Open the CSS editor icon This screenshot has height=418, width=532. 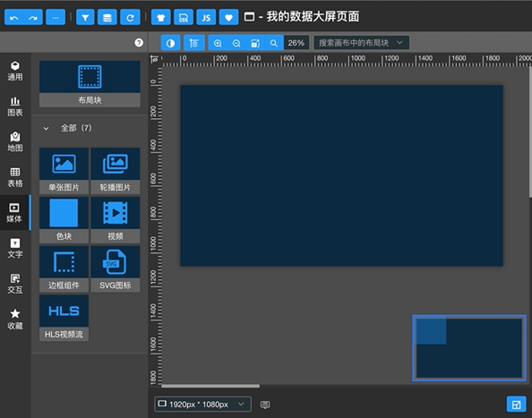184,17
